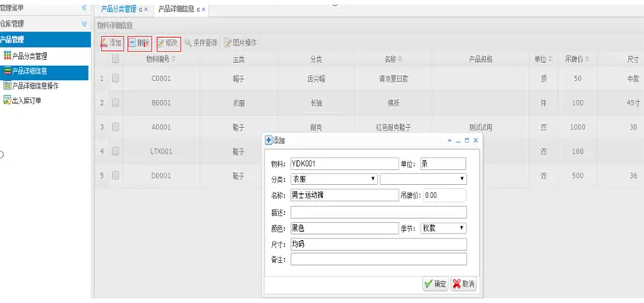This screenshot has height=303, width=644.
Task: Click the 添加 (Add) toolbar icon
Action: click(x=111, y=43)
